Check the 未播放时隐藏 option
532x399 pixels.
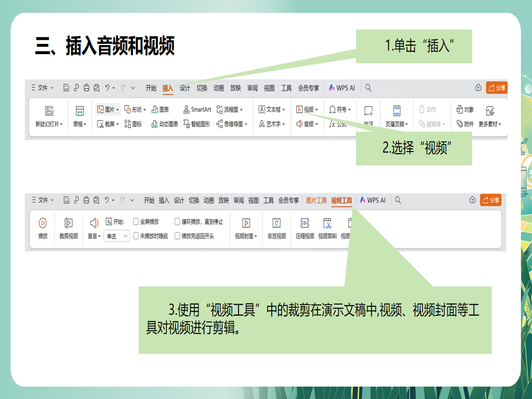[136, 236]
